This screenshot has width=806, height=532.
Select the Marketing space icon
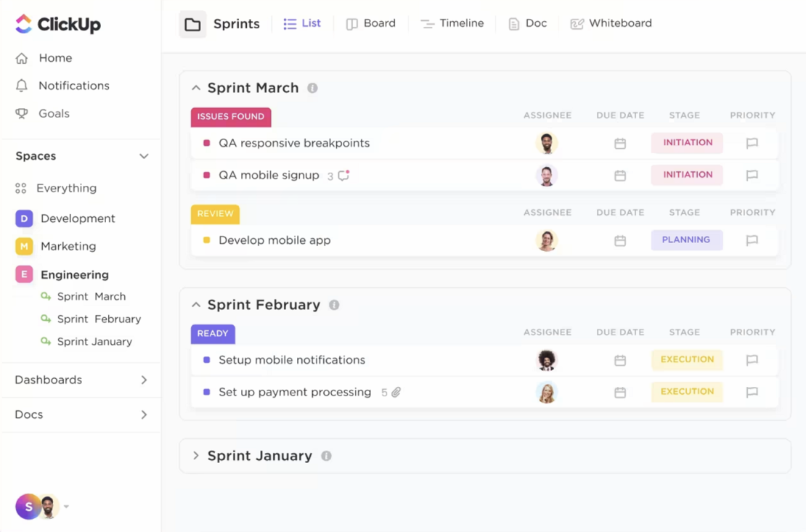[23, 246]
